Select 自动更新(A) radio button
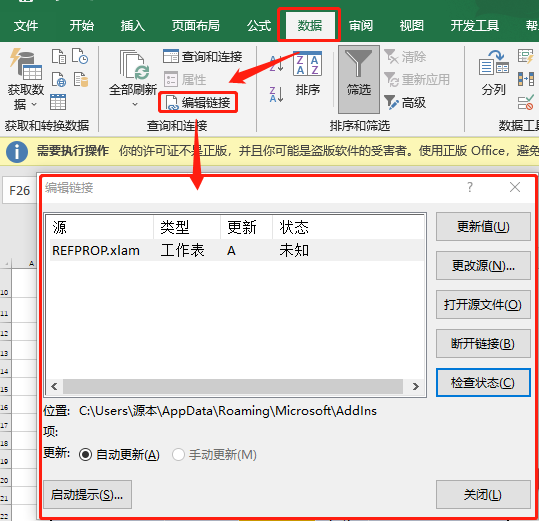 click(85, 455)
